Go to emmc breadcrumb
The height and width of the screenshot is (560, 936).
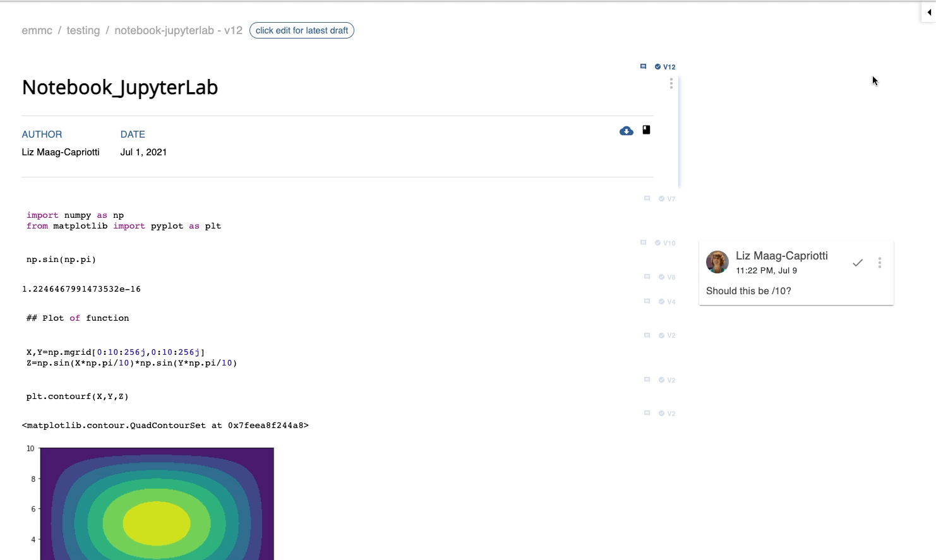coord(37,30)
